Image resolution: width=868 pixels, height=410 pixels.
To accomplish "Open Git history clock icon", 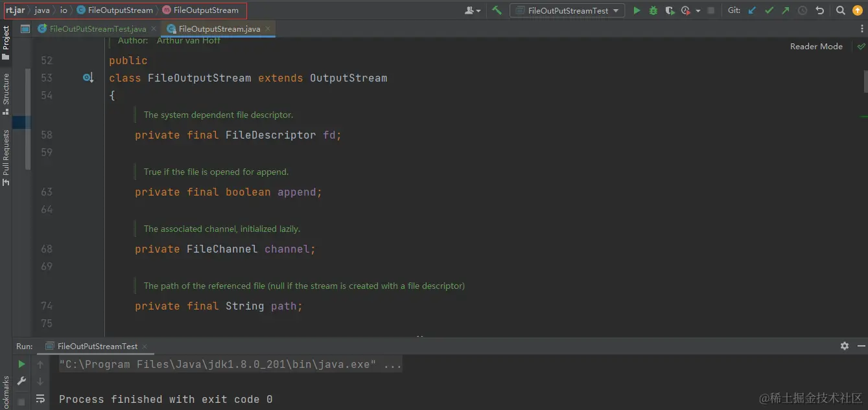I will click(803, 10).
